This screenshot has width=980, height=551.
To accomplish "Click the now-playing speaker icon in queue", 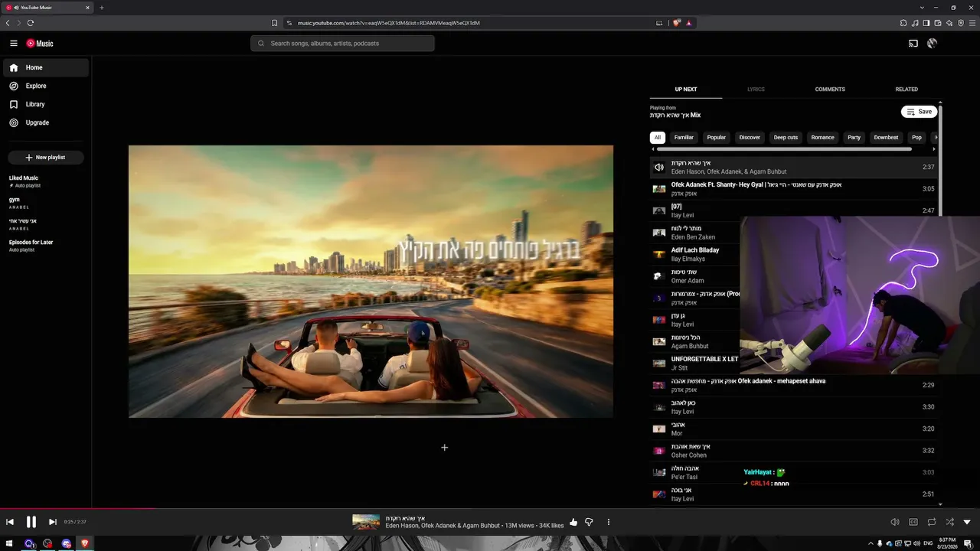I will [x=658, y=167].
